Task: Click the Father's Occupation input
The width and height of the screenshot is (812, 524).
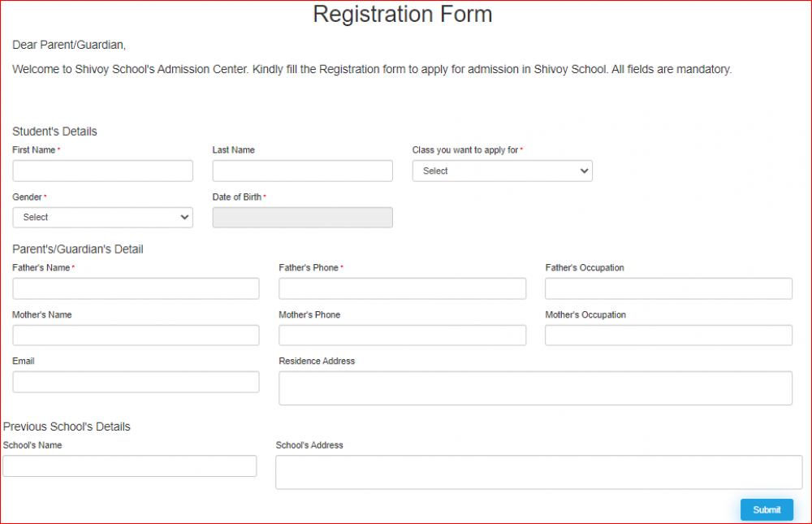Action: click(x=668, y=288)
